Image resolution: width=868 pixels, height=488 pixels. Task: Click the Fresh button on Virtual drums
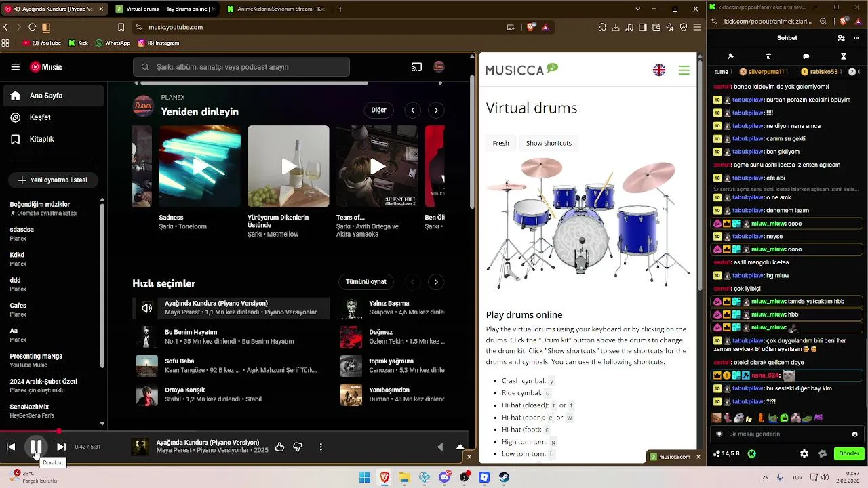500,143
